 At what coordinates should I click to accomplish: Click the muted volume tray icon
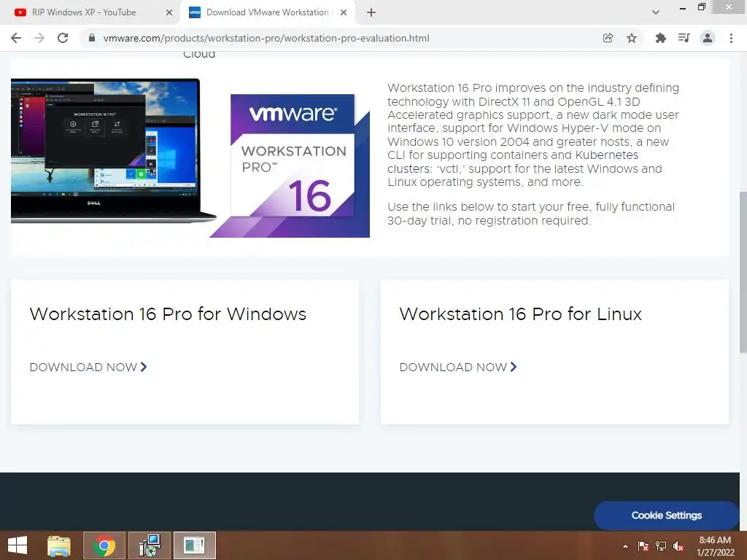pyautogui.click(x=678, y=546)
